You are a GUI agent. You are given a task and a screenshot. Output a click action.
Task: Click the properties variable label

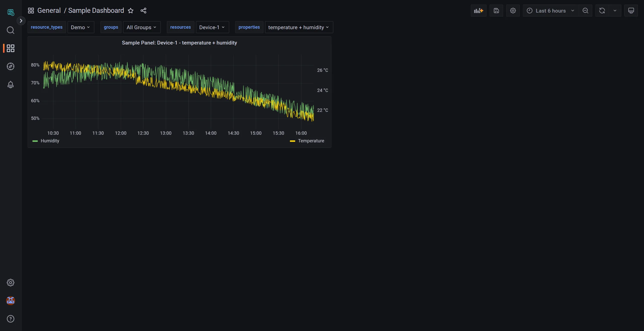point(249,27)
